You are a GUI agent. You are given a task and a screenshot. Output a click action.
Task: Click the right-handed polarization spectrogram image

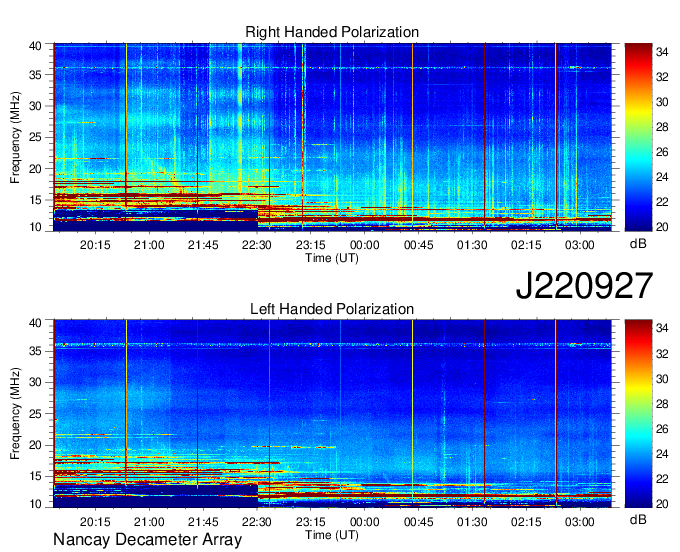point(332,137)
